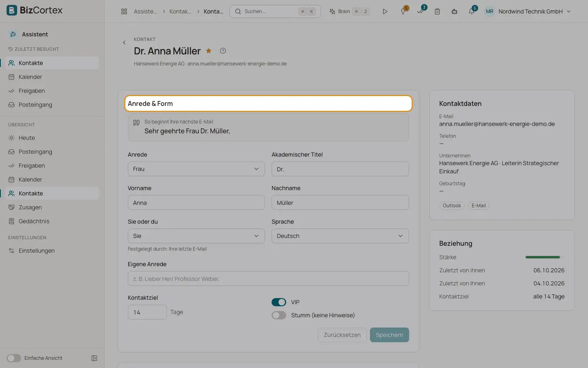
Task: Click the Assiste... breadcrumb link
Action: [x=145, y=11]
